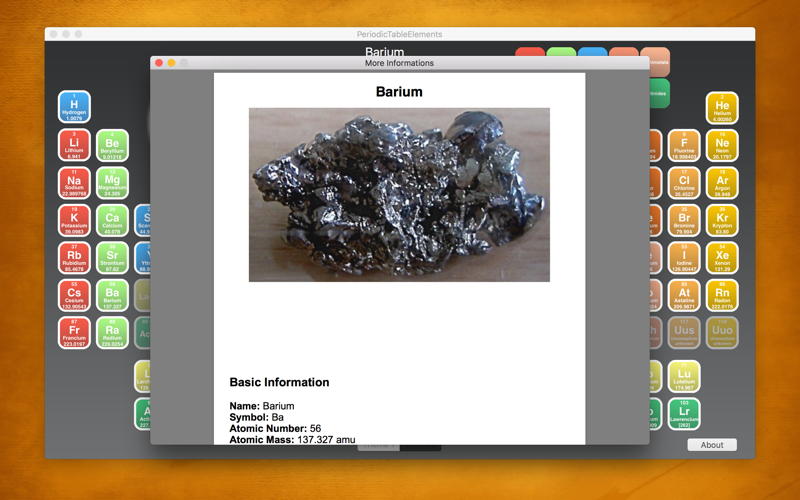Open the Chlorine element tile
The width and height of the screenshot is (800, 500).
(x=684, y=183)
